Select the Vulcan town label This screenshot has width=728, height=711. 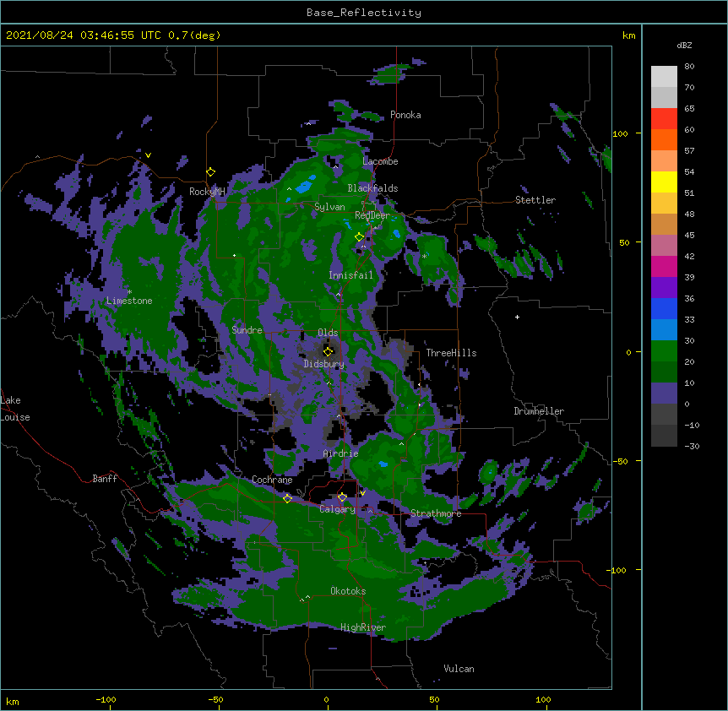[459, 669]
